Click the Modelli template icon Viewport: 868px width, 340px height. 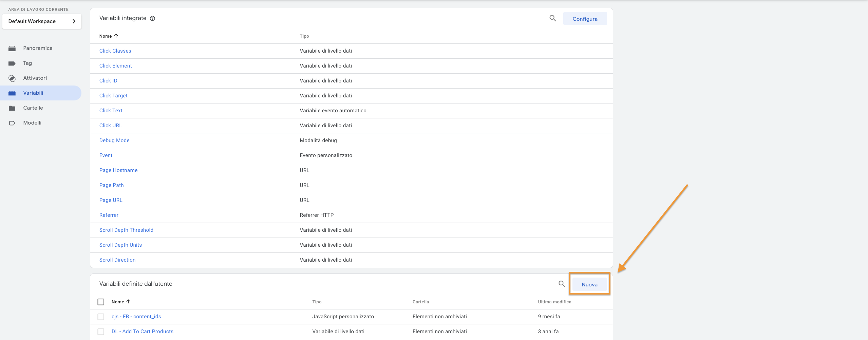tap(12, 123)
